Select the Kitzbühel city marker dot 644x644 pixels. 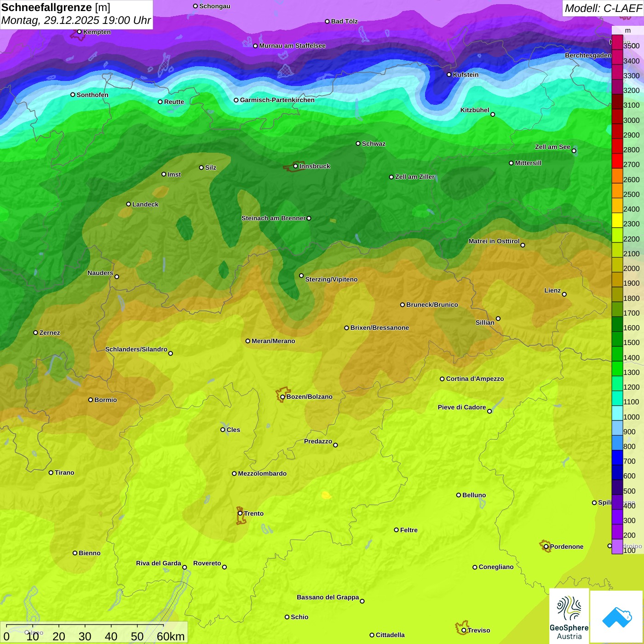(x=493, y=115)
